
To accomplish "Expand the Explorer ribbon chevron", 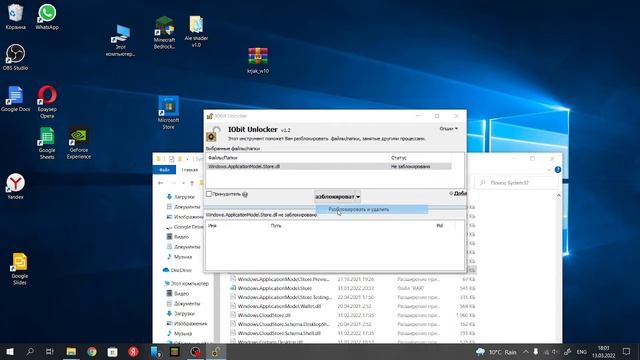I will [549, 169].
